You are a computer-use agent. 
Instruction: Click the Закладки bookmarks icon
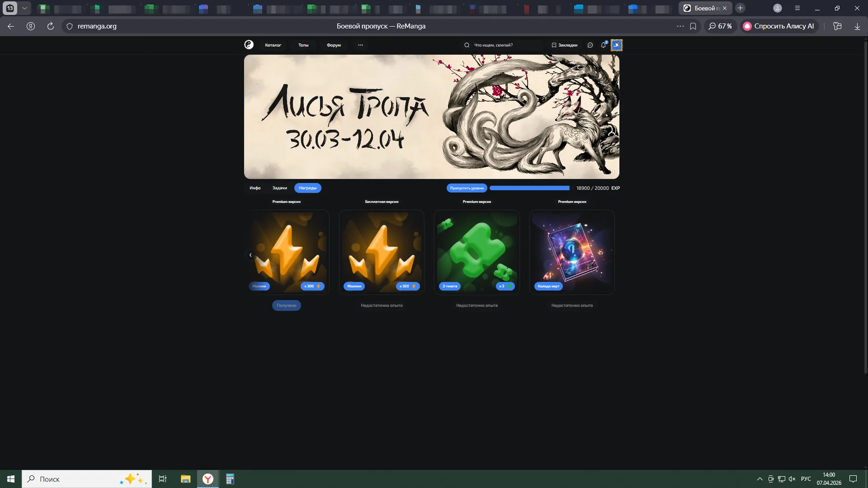pos(554,45)
